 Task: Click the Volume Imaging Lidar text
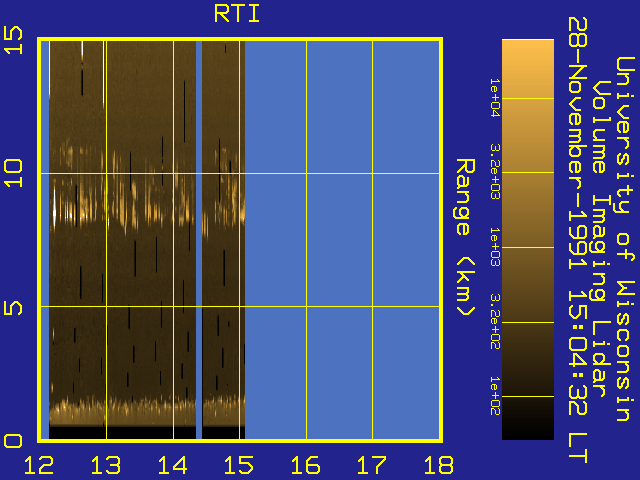(602, 239)
